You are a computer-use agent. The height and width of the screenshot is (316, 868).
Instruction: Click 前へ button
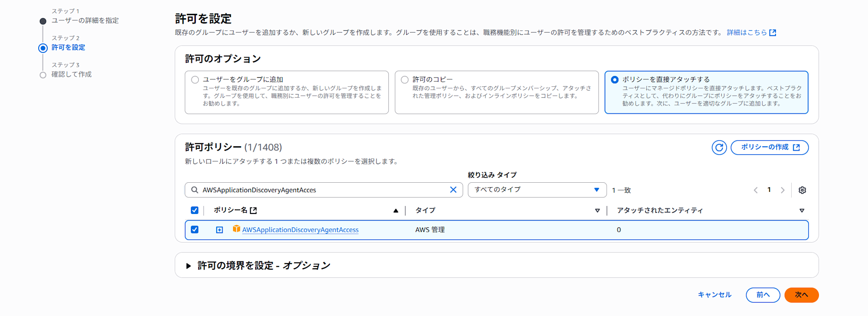point(763,295)
